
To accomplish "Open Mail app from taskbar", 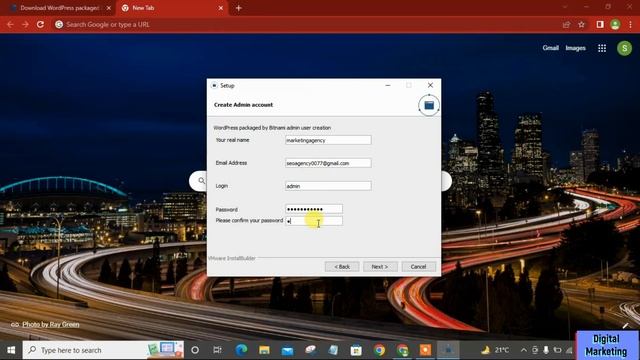I will (x=287, y=350).
